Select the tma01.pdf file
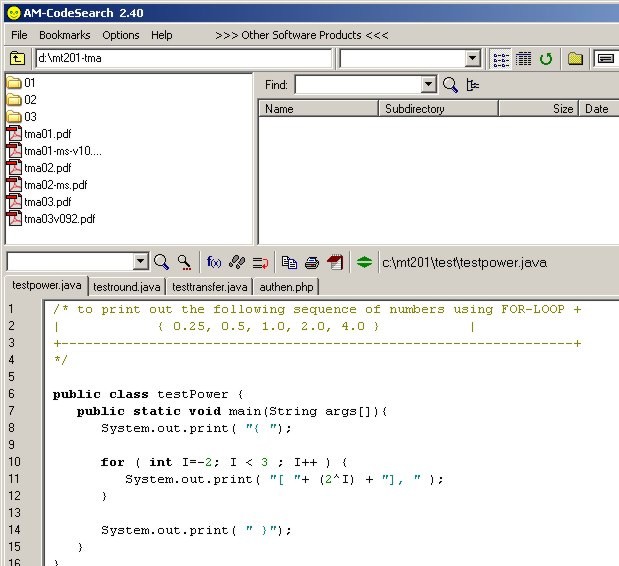Viewport: 619px width, 566px height. click(39, 134)
